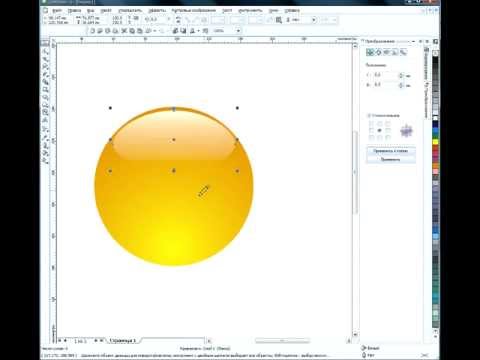The height and width of the screenshot is (360, 480).
Task: Click the Import toolbar icon
Action: (x=175, y=31)
